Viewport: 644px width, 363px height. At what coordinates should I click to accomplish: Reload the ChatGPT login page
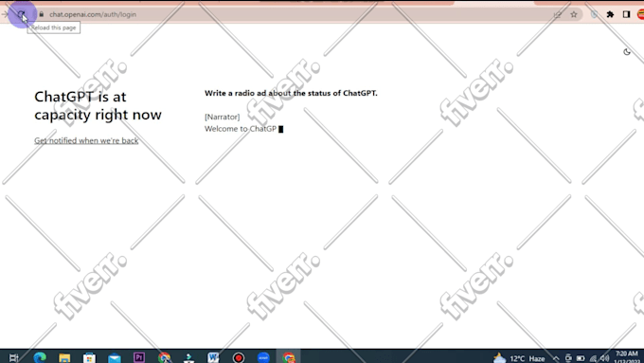tap(21, 15)
